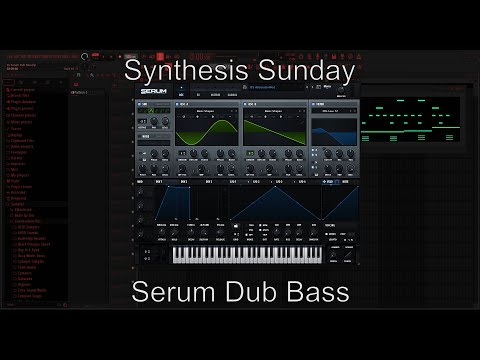Switch to Serum's FX tab
480x360 pixels.
(x=198, y=95)
